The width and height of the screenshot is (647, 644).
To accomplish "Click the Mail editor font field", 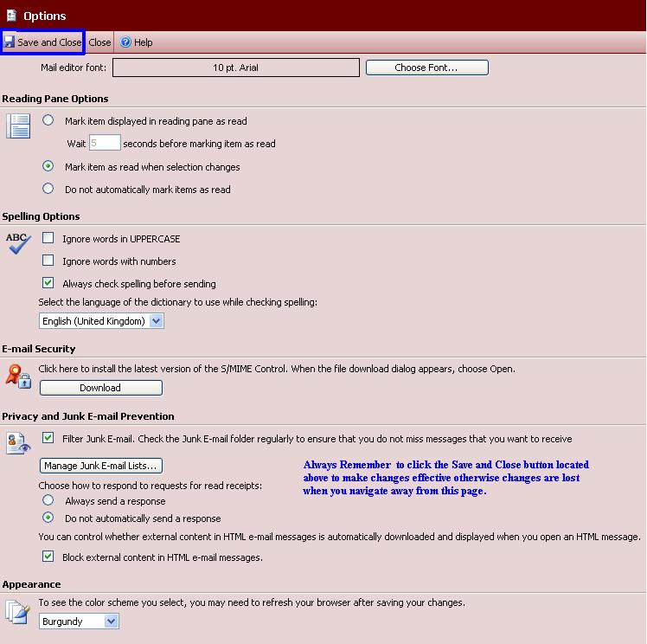I will point(236,68).
